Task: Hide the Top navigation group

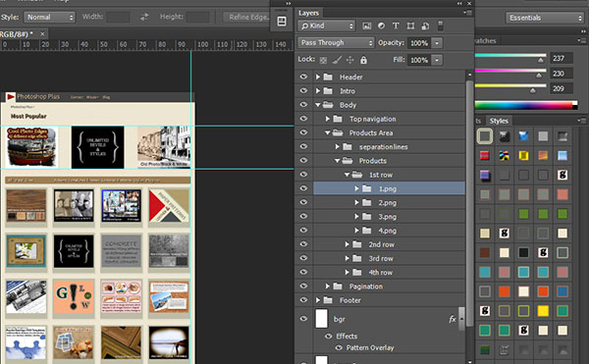Action: [x=303, y=118]
